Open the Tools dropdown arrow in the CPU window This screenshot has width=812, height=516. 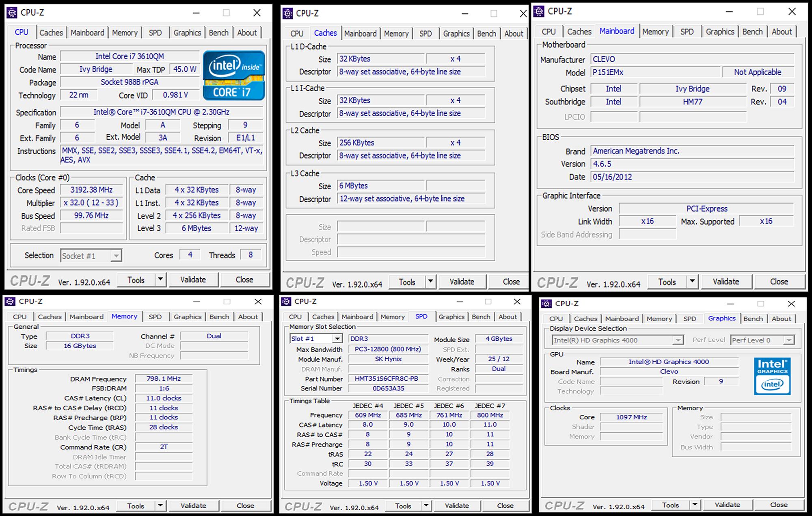tap(160, 280)
